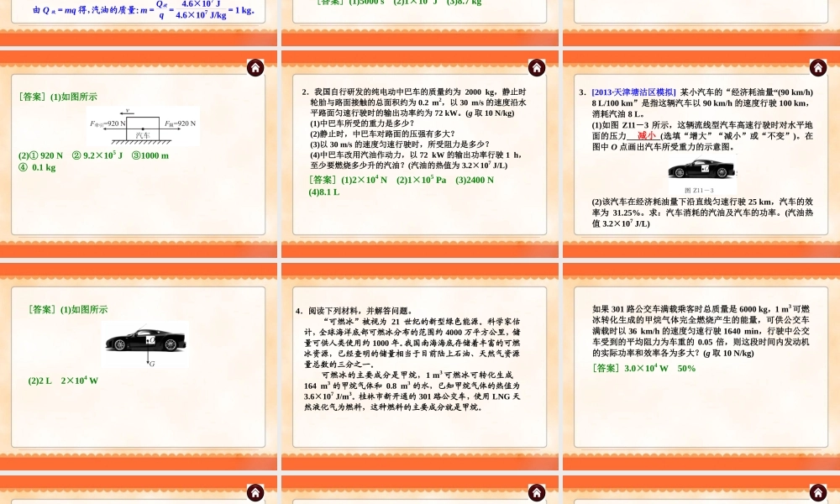Click the home icon on the first answer slide
Image resolution: width=840 pixels, height=504 pixels.
pos(257,67)
